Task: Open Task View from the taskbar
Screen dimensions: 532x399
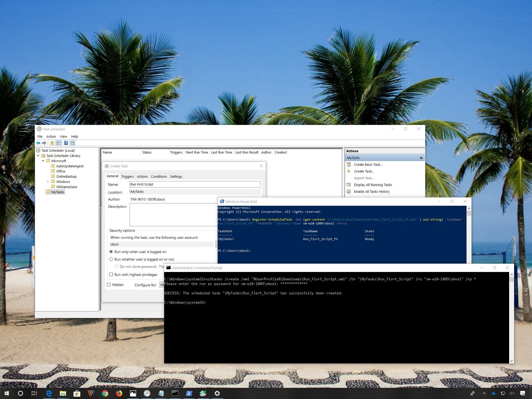Action: point(34,393)
